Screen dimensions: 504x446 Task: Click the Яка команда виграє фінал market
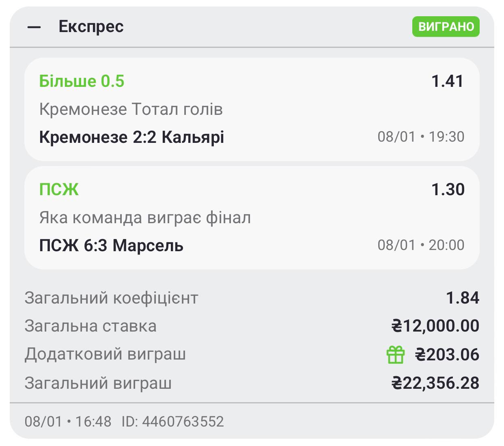[145, 218]
